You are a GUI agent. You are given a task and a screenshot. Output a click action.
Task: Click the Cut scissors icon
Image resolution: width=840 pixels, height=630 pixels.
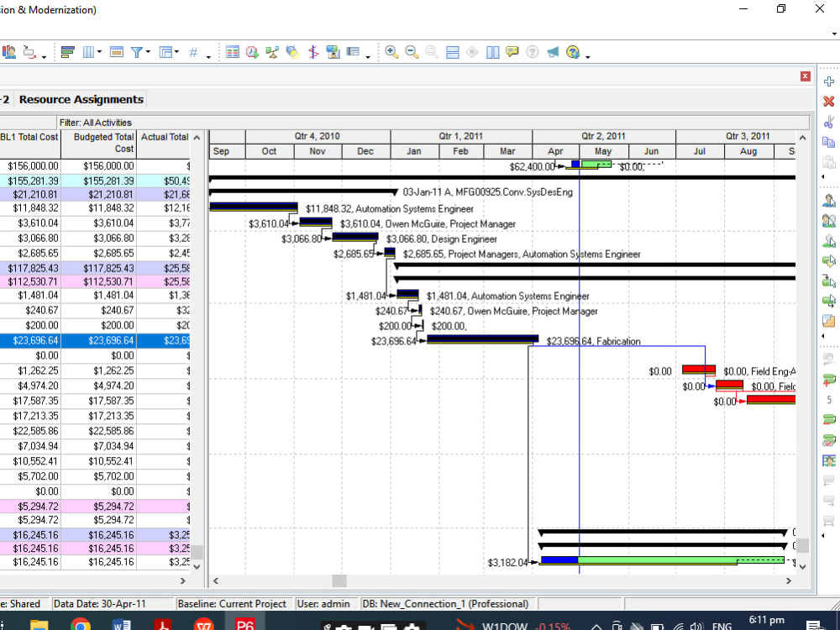pyautogui.click(x=829, y=122)
